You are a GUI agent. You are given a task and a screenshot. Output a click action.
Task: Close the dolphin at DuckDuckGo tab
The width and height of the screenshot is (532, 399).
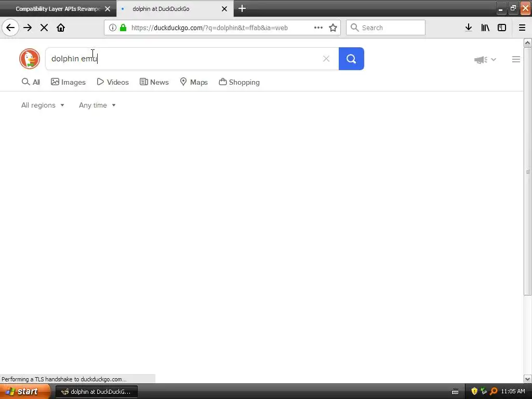[x=224, y=9]
